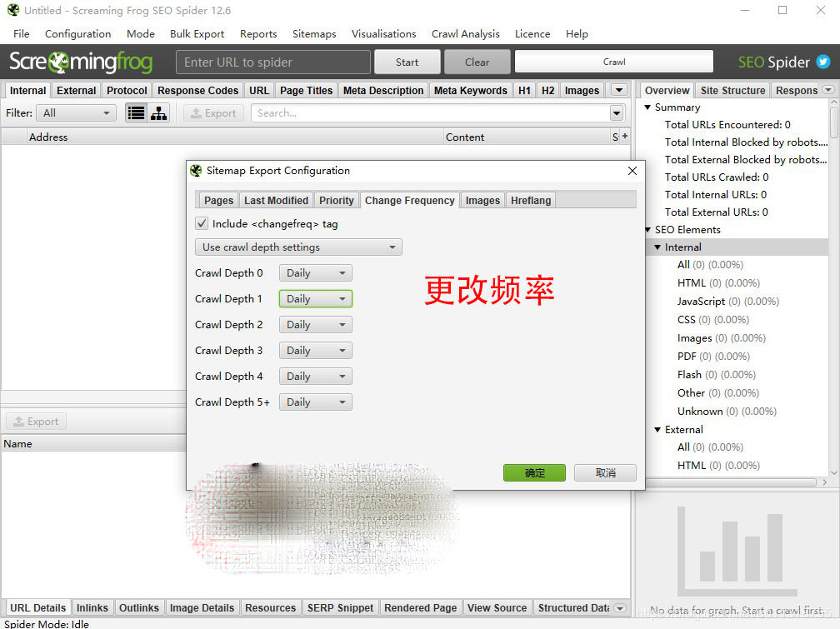Switch to list view icon
The height and width of the screenshot is (629, 840).
(136, 113)
